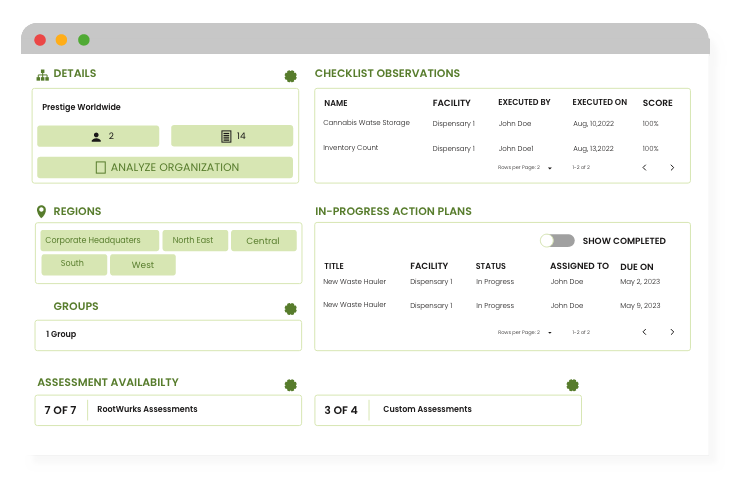The width and height of the screenshot is (741, 486).
Task: Click the John Doe1 executed by cell
Action: (516, 148)
